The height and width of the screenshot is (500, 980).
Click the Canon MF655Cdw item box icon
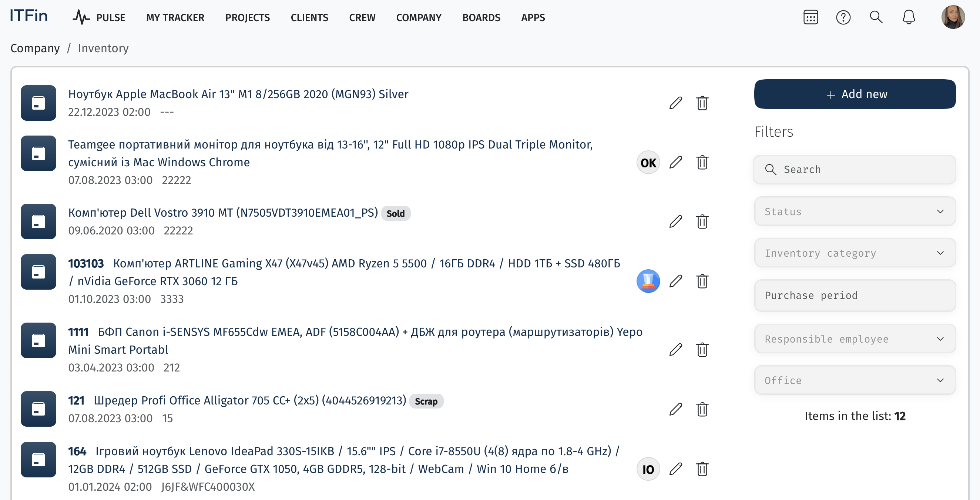(x=38, y=340)
